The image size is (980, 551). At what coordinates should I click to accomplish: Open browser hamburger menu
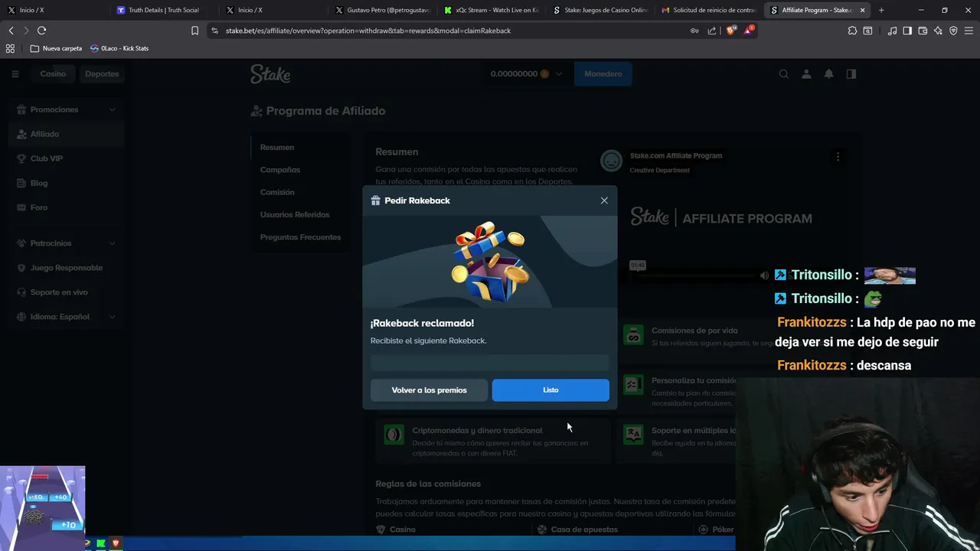(969, 31)
